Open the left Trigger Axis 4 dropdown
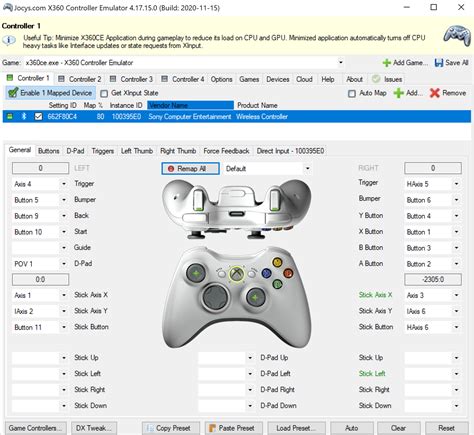This screenshot has height=435, width=474. (64, 184)
